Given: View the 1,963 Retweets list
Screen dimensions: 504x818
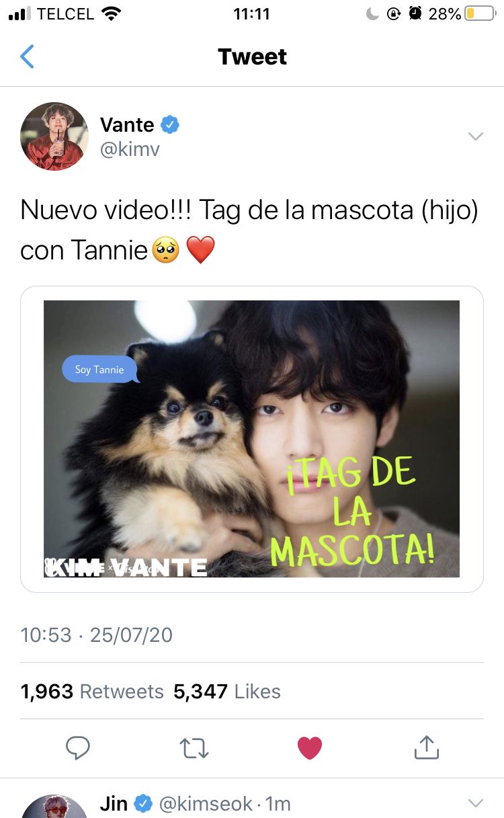Looking at the screenshot, I should (92, 692).
